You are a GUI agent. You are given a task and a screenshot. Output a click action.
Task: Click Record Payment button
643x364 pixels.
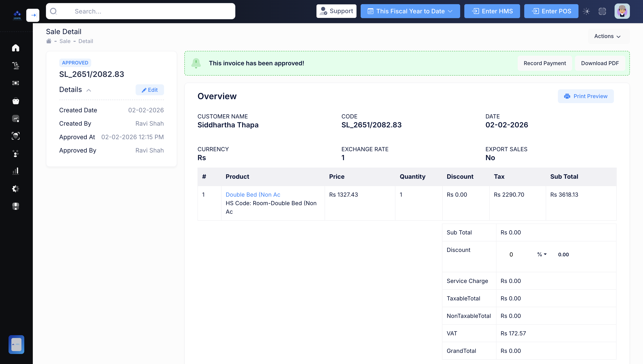(x=545, y=63)
